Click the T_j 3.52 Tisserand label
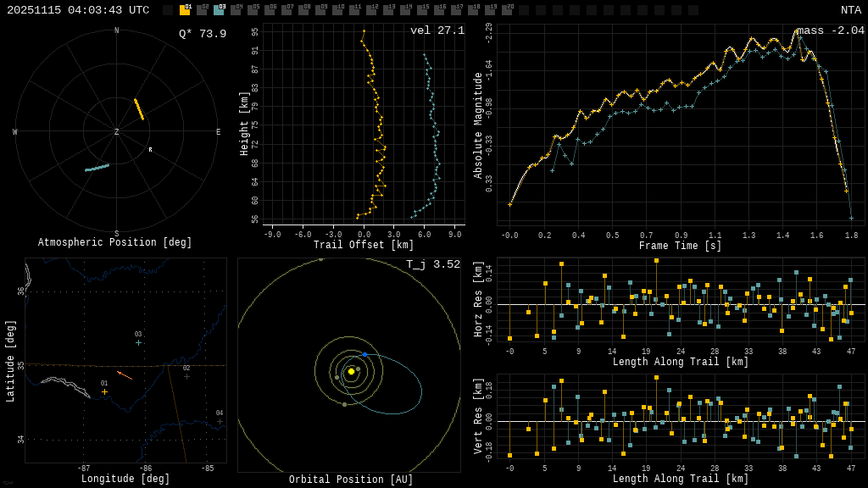The image size is (868, 488). pos(432,264)
